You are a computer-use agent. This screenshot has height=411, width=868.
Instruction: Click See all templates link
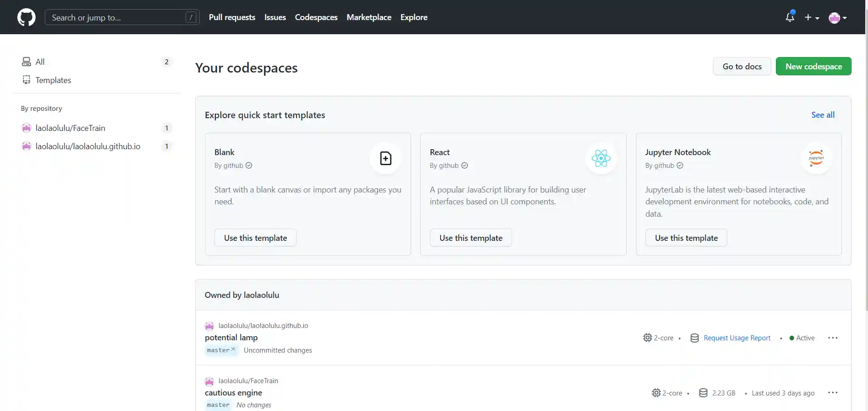tap(822, 115)
